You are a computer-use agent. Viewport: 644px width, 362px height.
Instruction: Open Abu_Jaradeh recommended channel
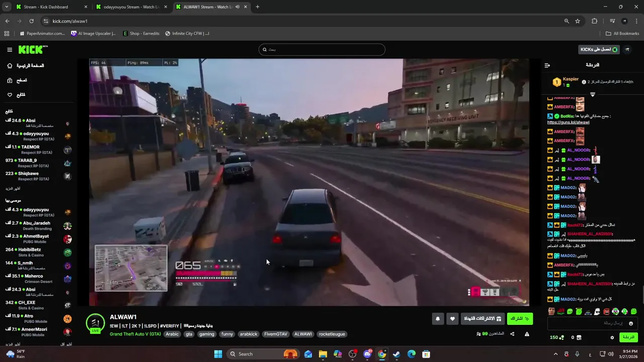38,226
